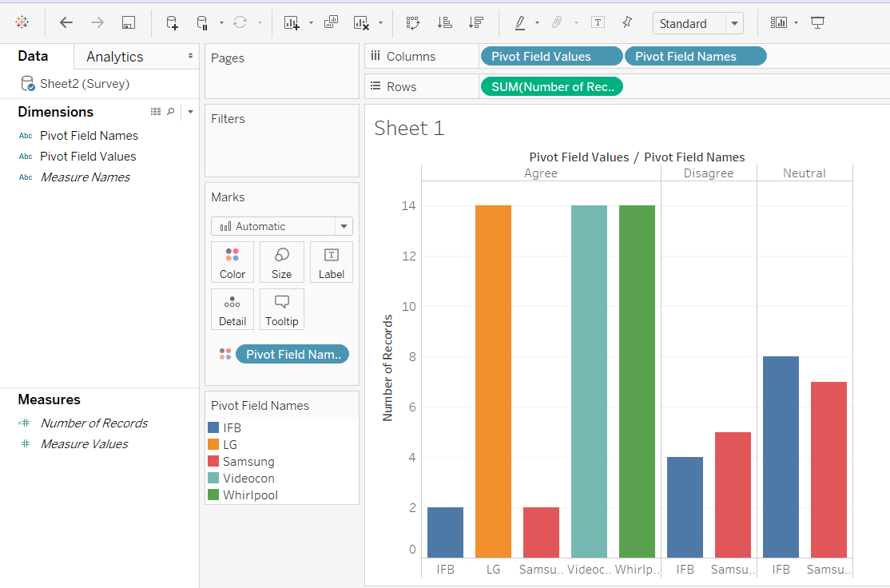Save the workbook with the disk icon
The width and height of the screenshot is (890, 588).
tap(129, 22)
